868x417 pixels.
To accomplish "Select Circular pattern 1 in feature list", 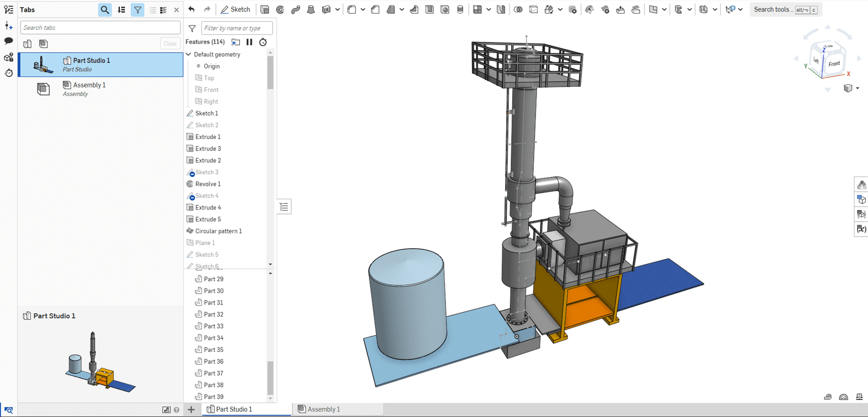I will (218, 231).
